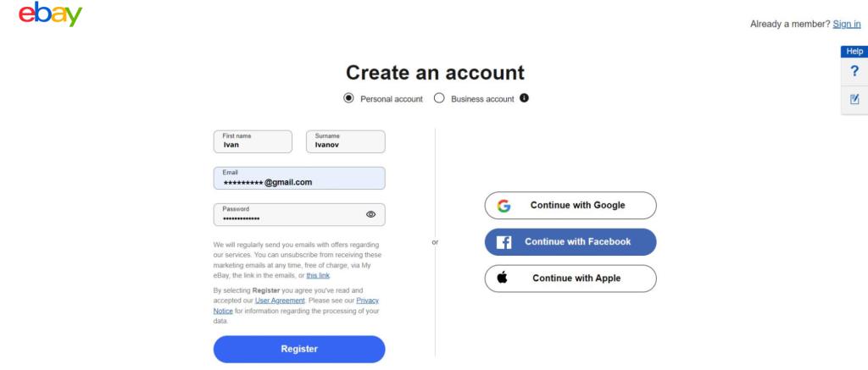This screenshot has height=370, width=868.
Task: Show password with the eye icon
Action: (371, 214)
